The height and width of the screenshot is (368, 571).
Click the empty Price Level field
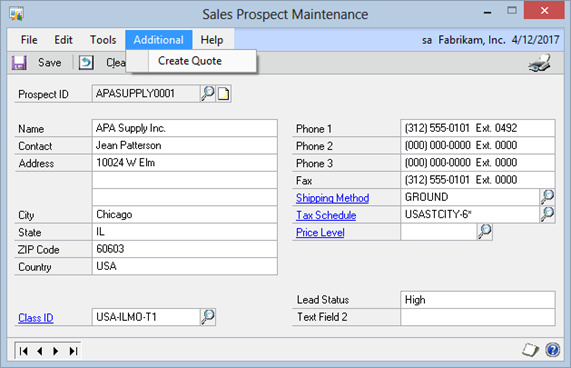[x=438, y=232]
